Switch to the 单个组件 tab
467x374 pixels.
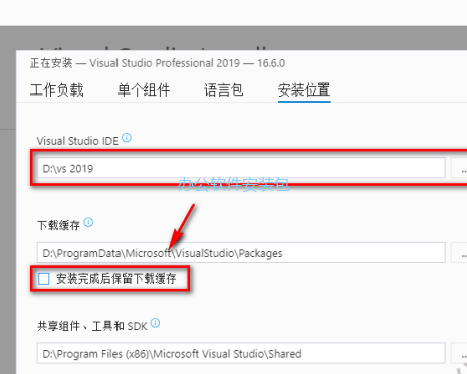coord(144,90)
